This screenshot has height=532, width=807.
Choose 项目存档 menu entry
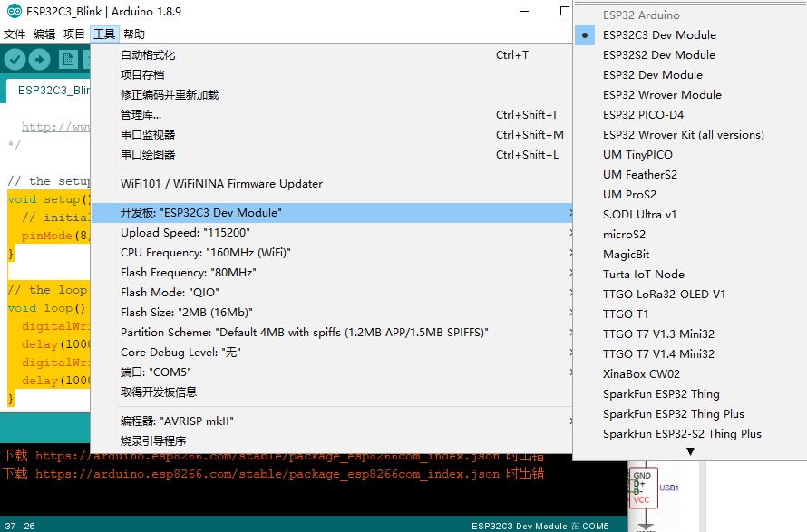tap(332, 75)
